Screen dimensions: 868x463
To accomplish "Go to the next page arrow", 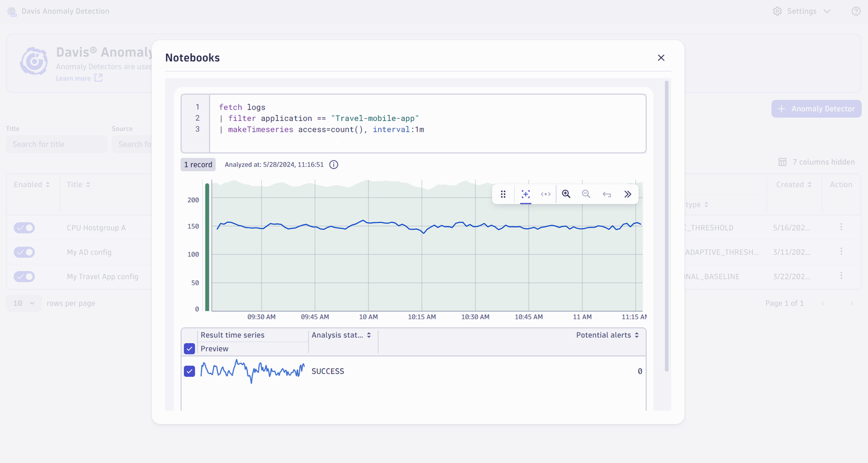I will tap(852, 304).
